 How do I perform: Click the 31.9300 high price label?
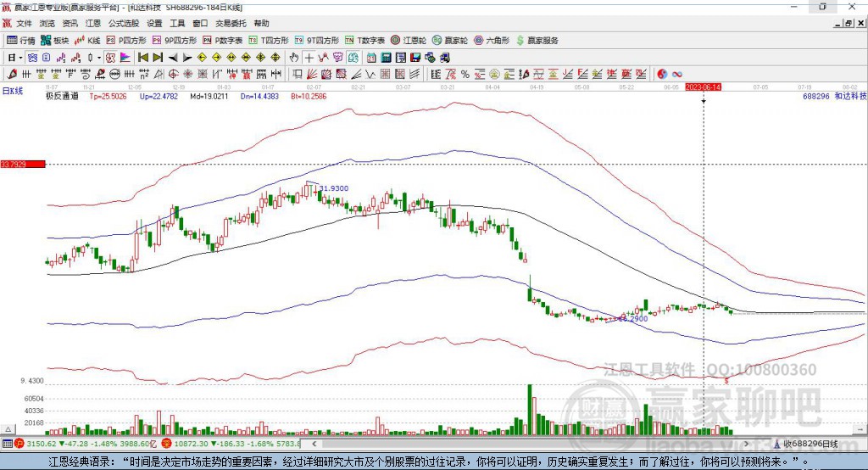pos(334,188)
